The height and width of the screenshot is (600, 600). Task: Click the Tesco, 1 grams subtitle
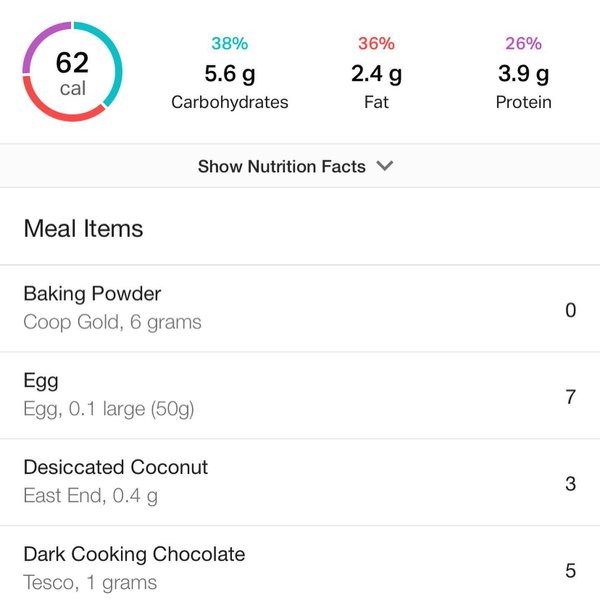(90, 582)
